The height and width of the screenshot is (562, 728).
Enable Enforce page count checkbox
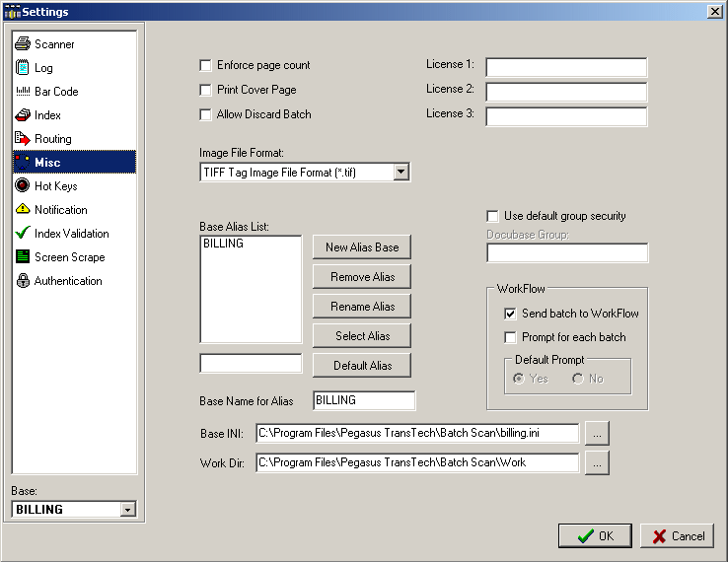tap(205, 65)
